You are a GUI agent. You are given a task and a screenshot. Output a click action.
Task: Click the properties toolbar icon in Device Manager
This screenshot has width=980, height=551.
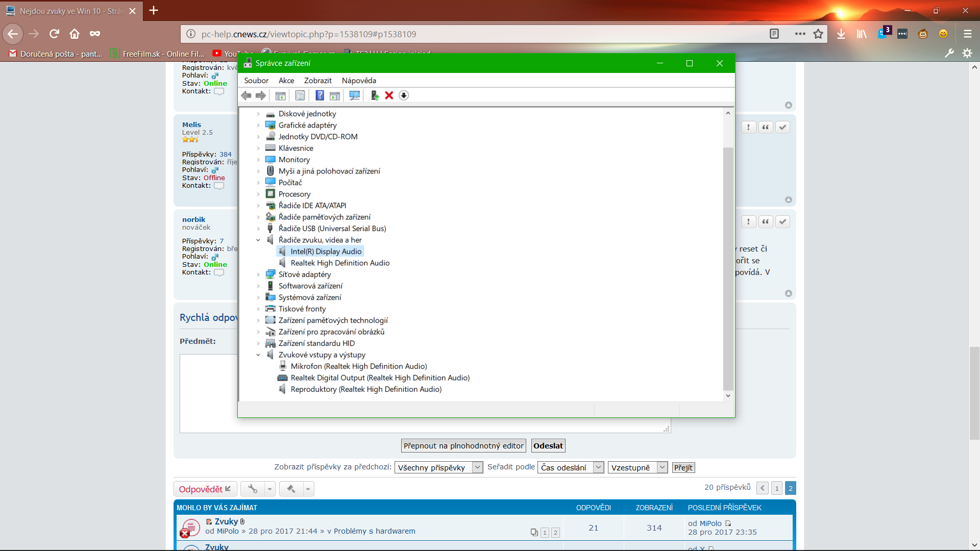(300, 95)
